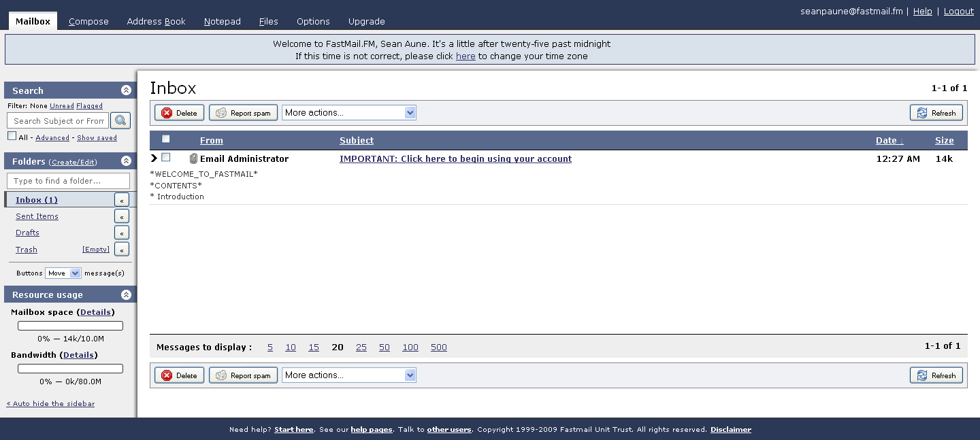
Task: Click the « button beside Drafts
Action: (x=121, y=233)
